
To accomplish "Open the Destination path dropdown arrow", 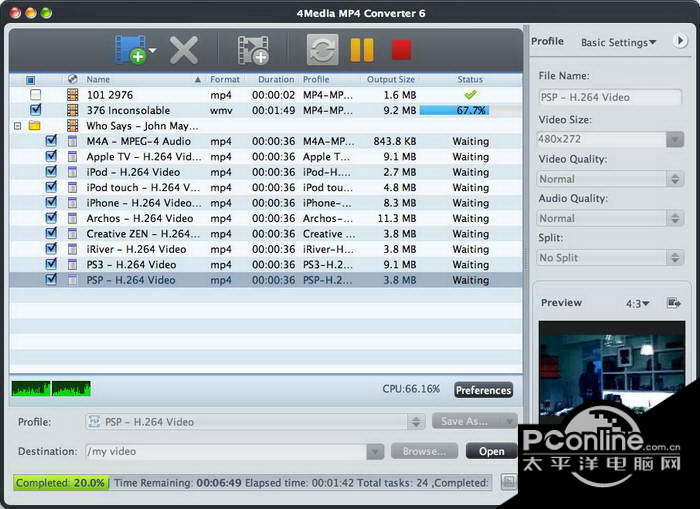I will [375, 452].
